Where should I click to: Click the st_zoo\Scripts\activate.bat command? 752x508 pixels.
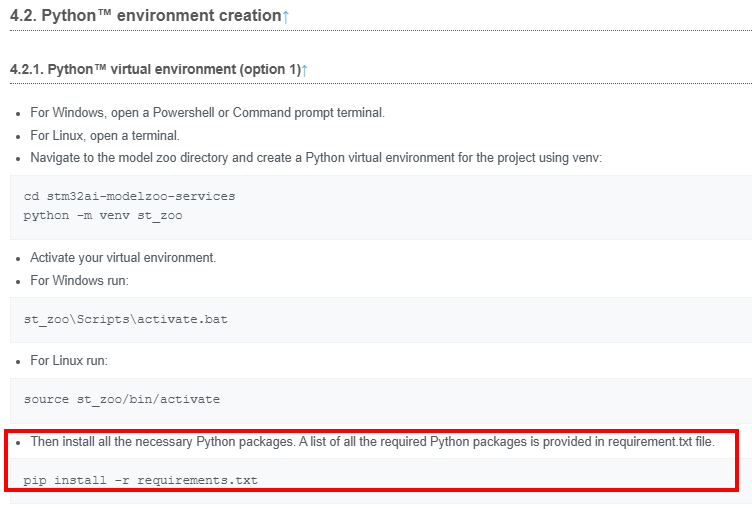(x=126, y=319)
